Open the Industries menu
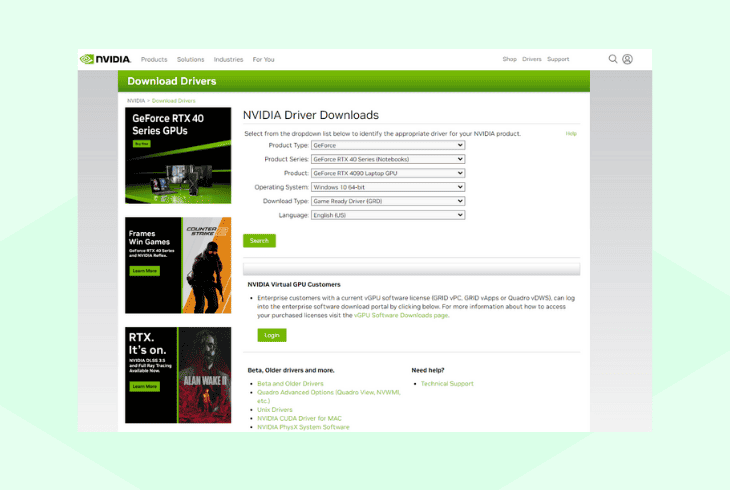The image size is (730, 490). pos(228,60)
